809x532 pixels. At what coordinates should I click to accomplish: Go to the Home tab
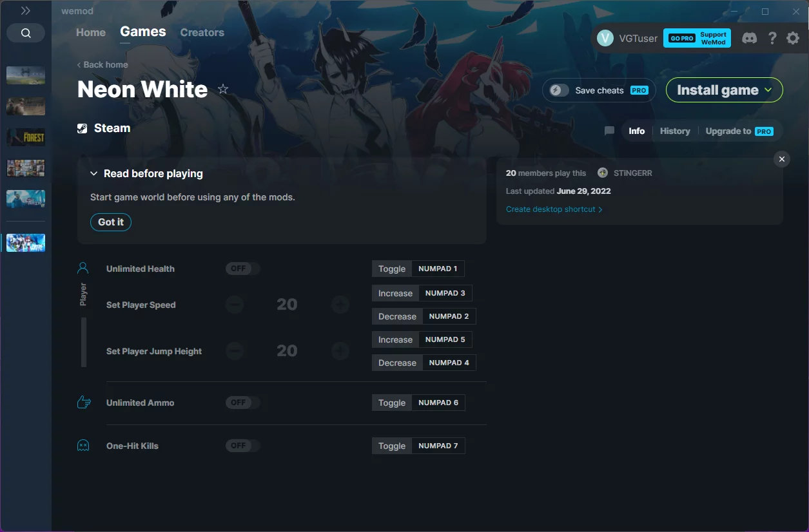(91, 32)
